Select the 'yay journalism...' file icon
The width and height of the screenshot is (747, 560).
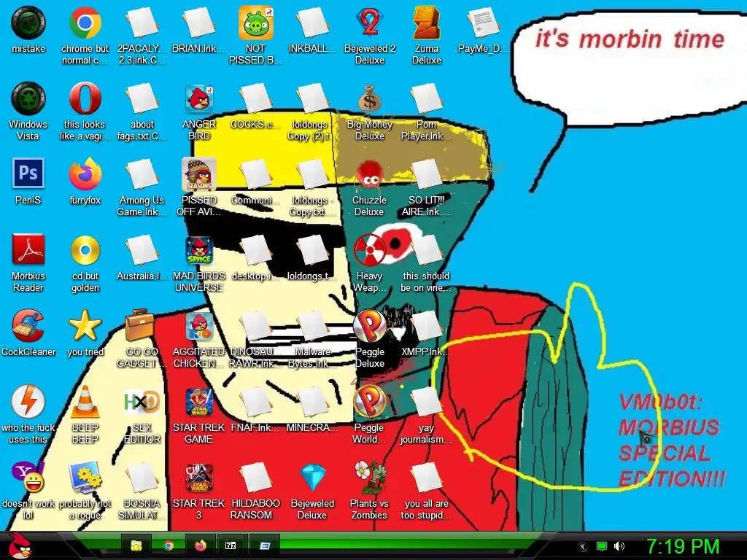coord(426,402)
